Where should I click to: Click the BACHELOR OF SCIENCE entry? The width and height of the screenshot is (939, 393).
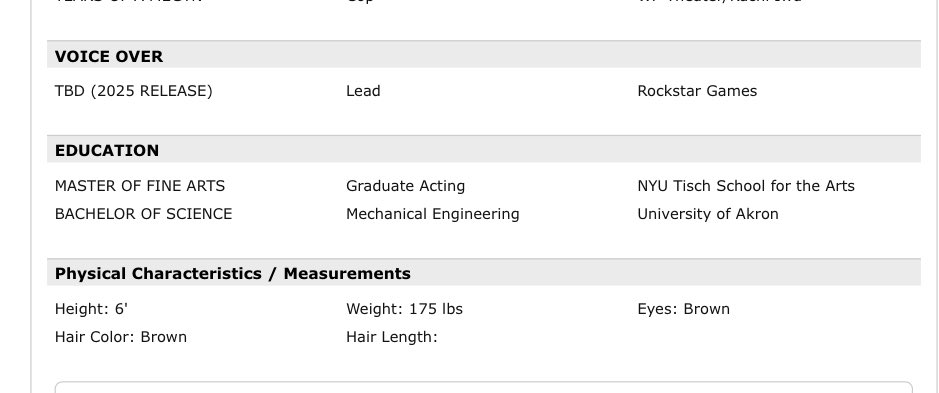(x=143, y=214)
